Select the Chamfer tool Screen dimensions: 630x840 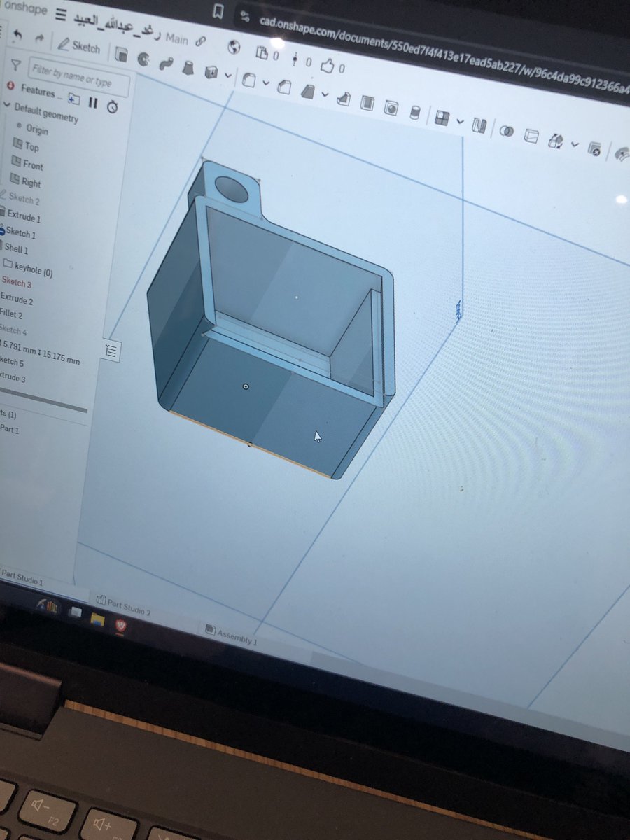[x=284, y=87]
